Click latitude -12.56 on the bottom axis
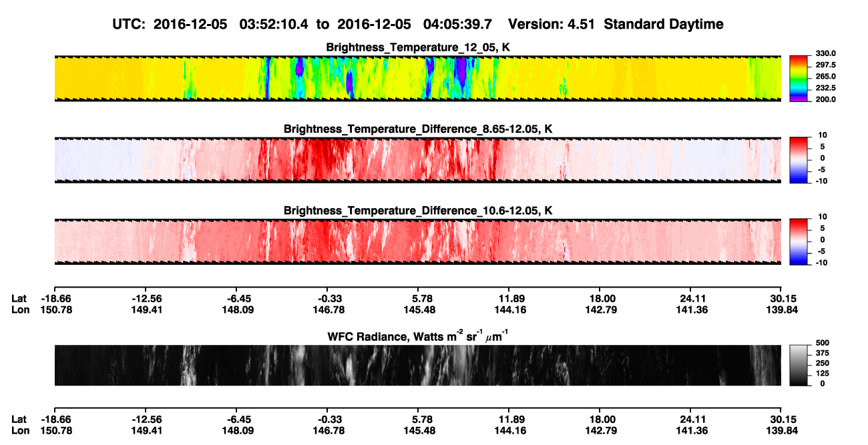This screenshot has width=868, height=445. [x=146, y=419]
